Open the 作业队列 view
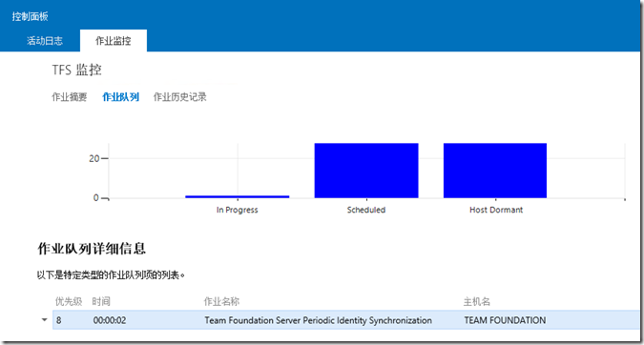644x345 pixels. (120, 97)
